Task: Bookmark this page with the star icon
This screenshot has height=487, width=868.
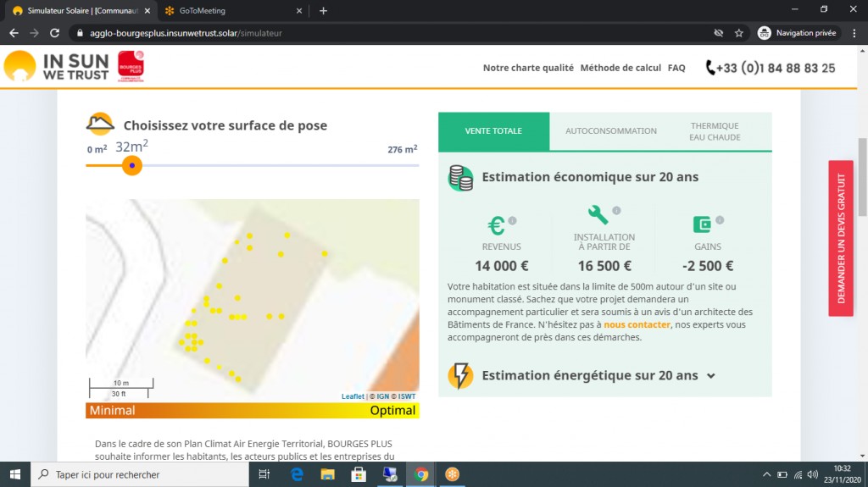Action: coord(739,33)
